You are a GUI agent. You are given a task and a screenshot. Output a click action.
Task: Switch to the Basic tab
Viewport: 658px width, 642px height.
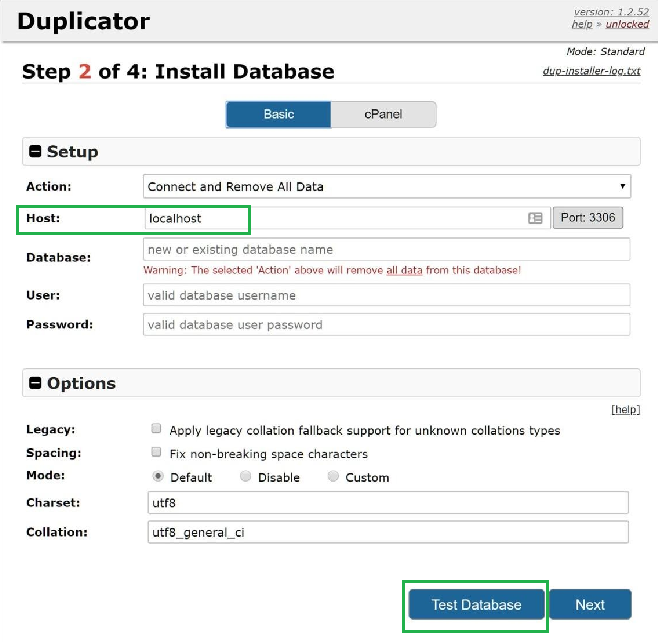click(279, 114)
